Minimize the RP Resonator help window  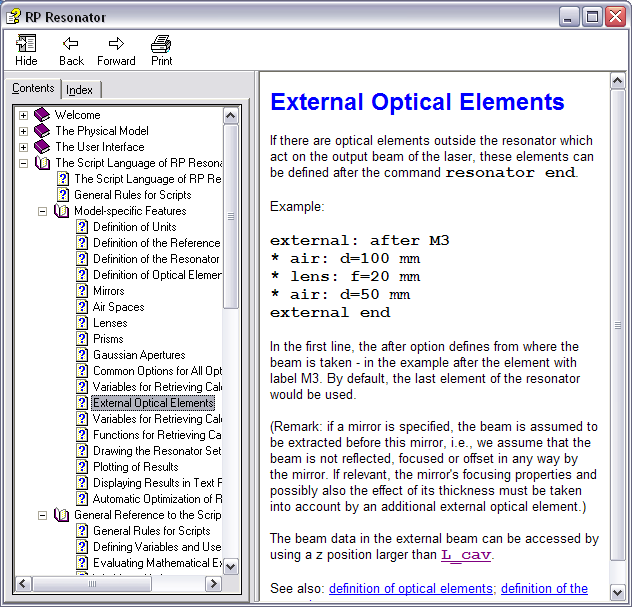coord(569,17)
